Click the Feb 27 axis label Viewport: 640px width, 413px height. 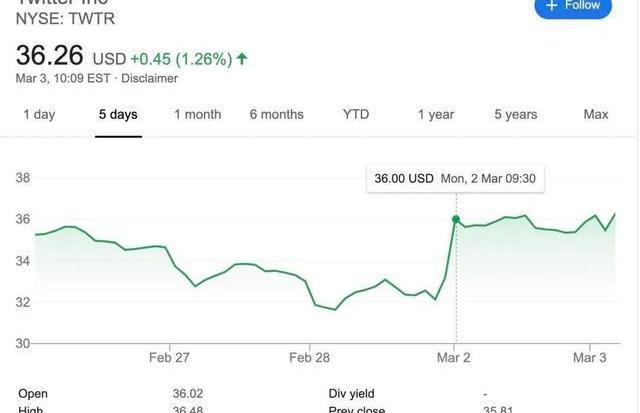pyautogui.click(x=169, y=358)
